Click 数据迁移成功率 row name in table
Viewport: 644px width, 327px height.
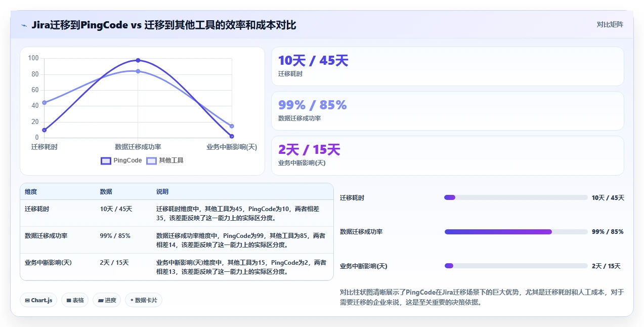coord(46,235)
